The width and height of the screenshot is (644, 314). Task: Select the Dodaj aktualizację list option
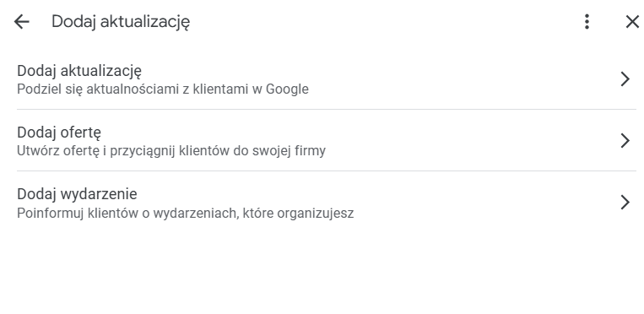[x=326, y=78]
